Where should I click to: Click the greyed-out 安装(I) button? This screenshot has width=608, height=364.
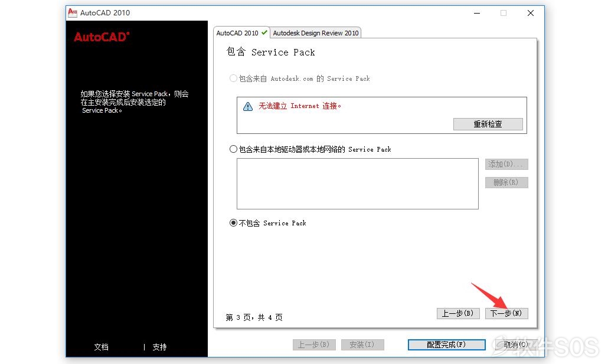tap(362, 345)
